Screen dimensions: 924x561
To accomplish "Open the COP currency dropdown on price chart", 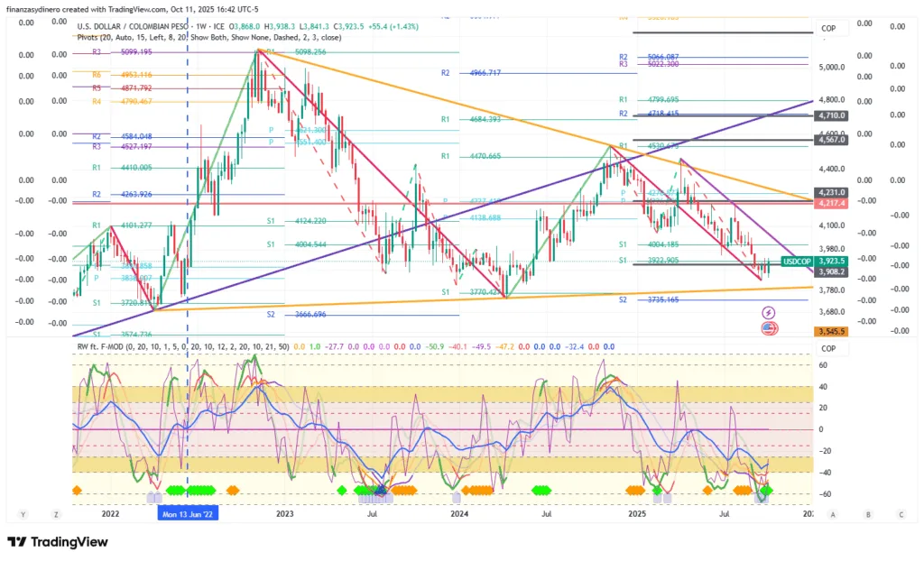I will pyautogui.click(x=828, y=29).
